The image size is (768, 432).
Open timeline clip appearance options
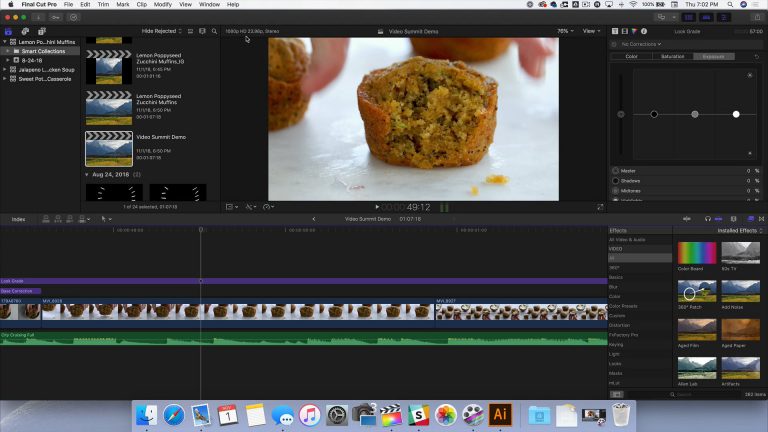[x=733, y=219]
